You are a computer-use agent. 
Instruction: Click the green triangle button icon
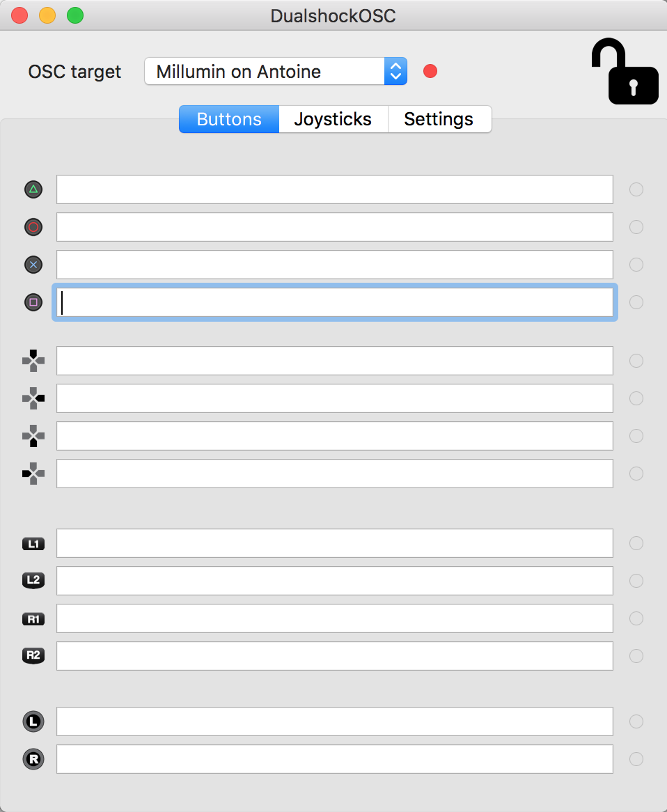click(x=33, y=189)
